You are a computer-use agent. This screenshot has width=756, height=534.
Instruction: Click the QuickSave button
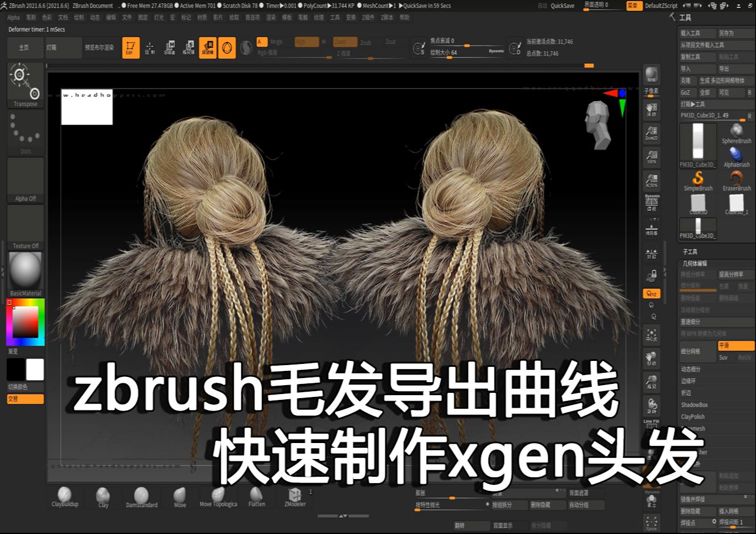coord(562,5)
